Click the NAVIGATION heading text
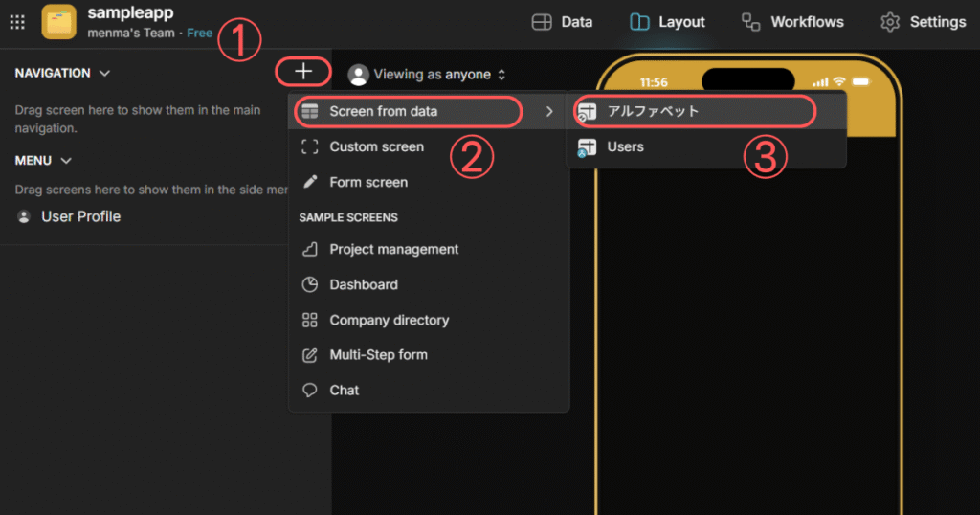 click(x=53, y=73)
